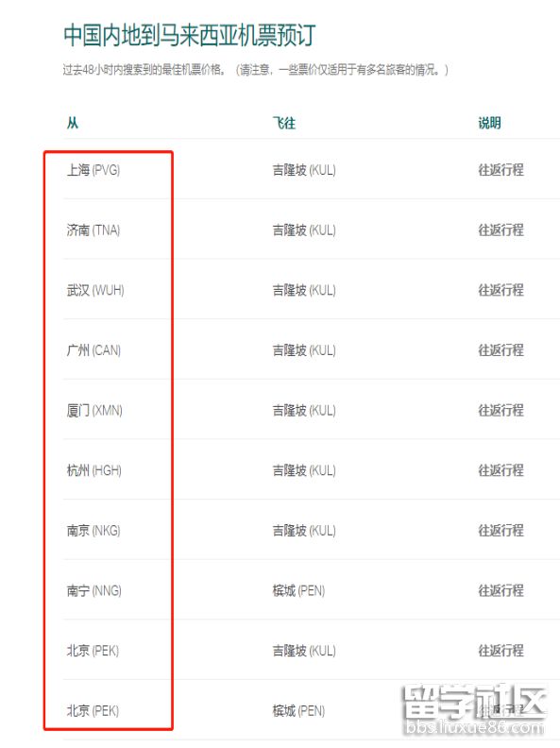Select 往返行程 in the 济南 row
Screen dimensions: 560x748
tap(501, 229)
